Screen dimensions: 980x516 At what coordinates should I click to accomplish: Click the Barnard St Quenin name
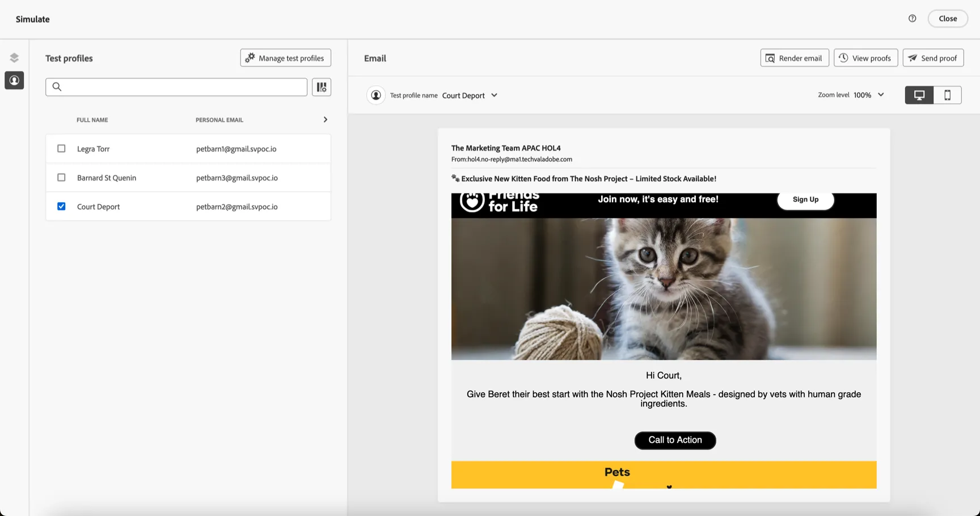click(107, 178)
